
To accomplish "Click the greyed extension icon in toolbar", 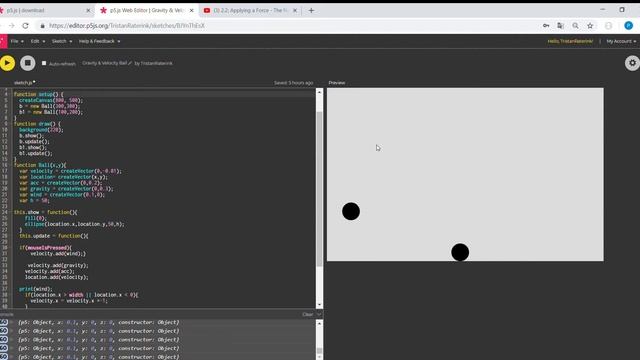I will click(609, 26).
